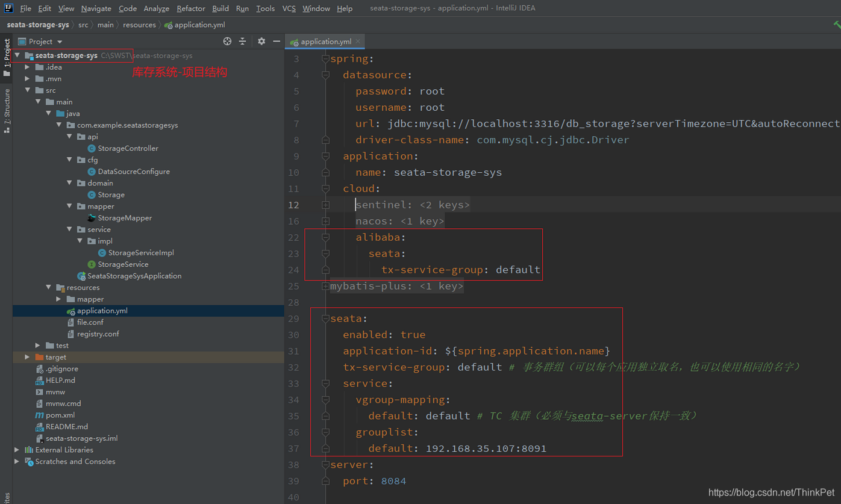Screen dimensions: 841x504
Task: Click 'com.mysql.cj.jdbc.Driver' text
Action: (553, 140)
